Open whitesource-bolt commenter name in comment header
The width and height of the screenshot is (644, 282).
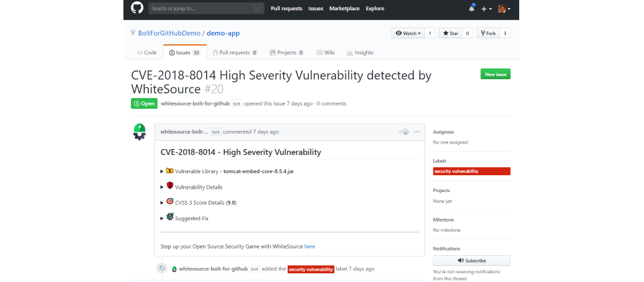184,132
